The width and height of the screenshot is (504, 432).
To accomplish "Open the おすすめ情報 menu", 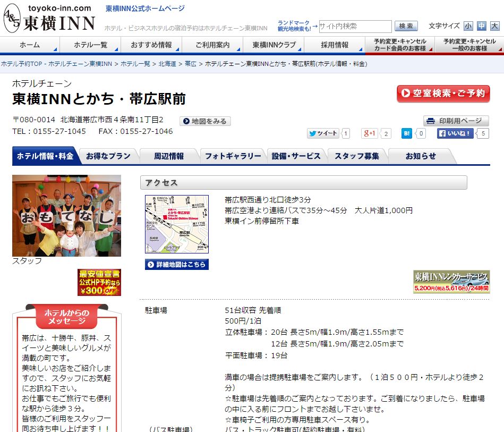I will [151, 45].
